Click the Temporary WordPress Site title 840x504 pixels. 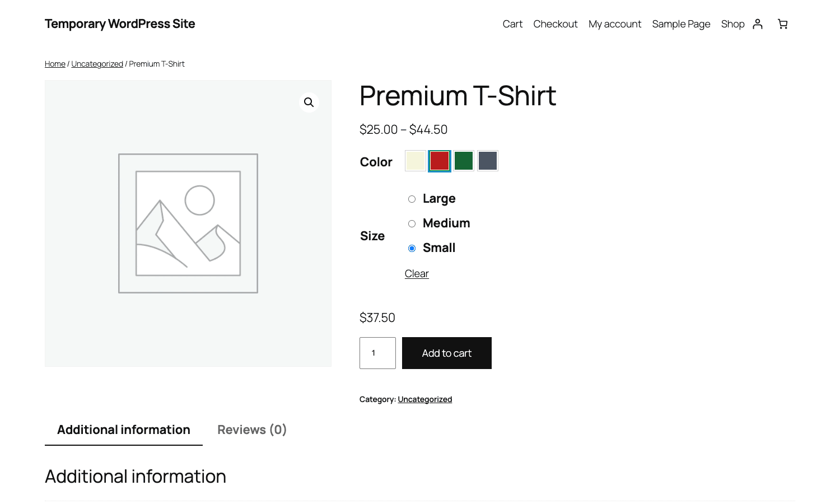click(x=120, y=24)
